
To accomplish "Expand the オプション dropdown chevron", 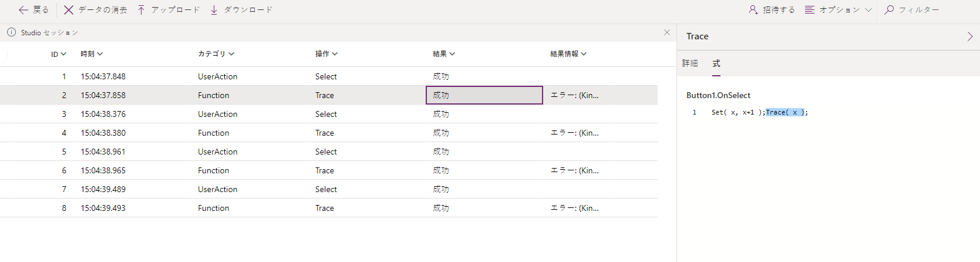I will [x=868, y=10].
